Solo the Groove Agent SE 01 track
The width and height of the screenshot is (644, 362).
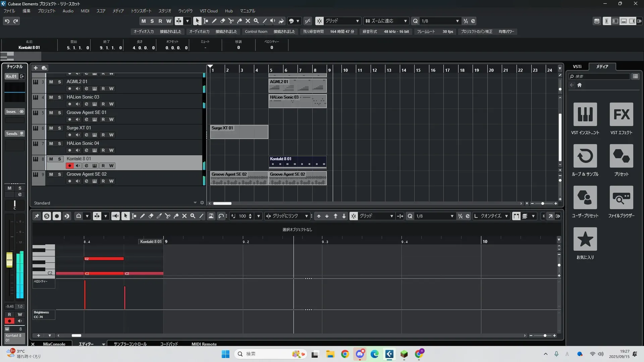click(59, 113)
